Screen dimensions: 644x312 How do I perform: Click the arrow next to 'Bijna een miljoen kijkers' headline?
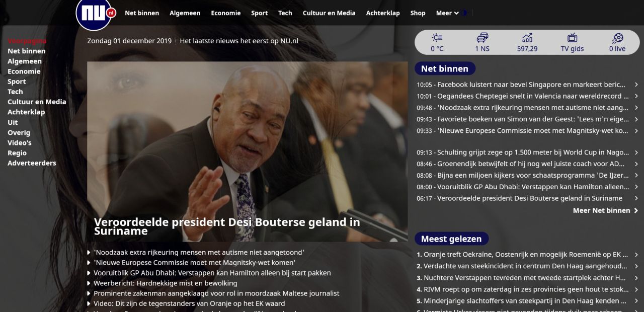(x=636, y=176)
